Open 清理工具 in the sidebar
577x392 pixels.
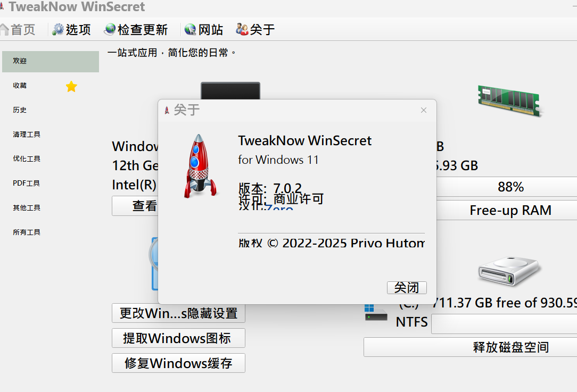click(x=27, y=134)
